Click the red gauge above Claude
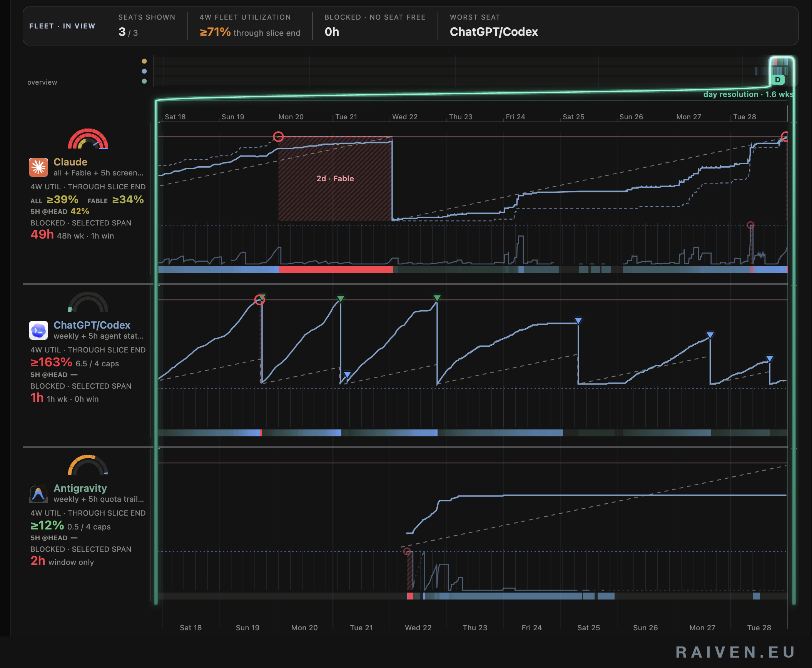The image size is (812, 668). 88,139
